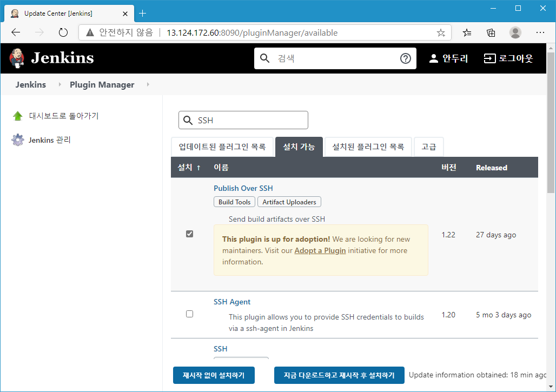
Task: Open Jenkins 관리 link
Action: pos(50,140)
